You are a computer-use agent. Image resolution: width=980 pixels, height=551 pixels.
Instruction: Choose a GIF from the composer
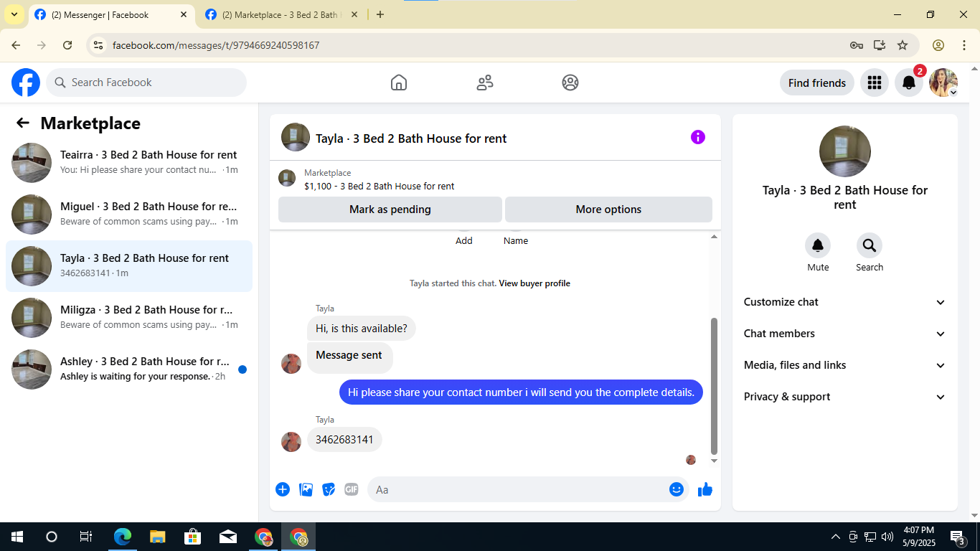tap(352, 489)
